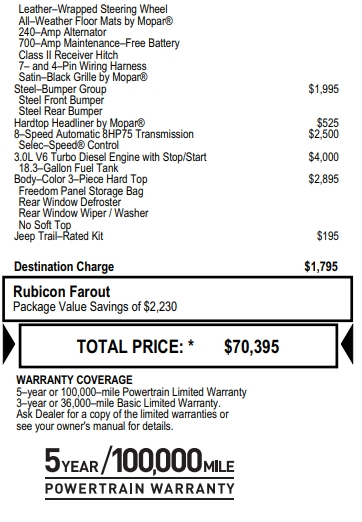Click Leather-Wrapped Steering Wheel text
The width and height of the screenshot is (362, 522).
[x=93, y=9]
